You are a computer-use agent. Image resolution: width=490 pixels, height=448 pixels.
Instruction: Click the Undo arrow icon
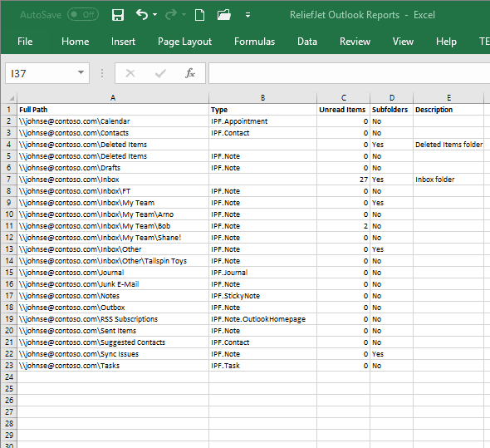142,14
